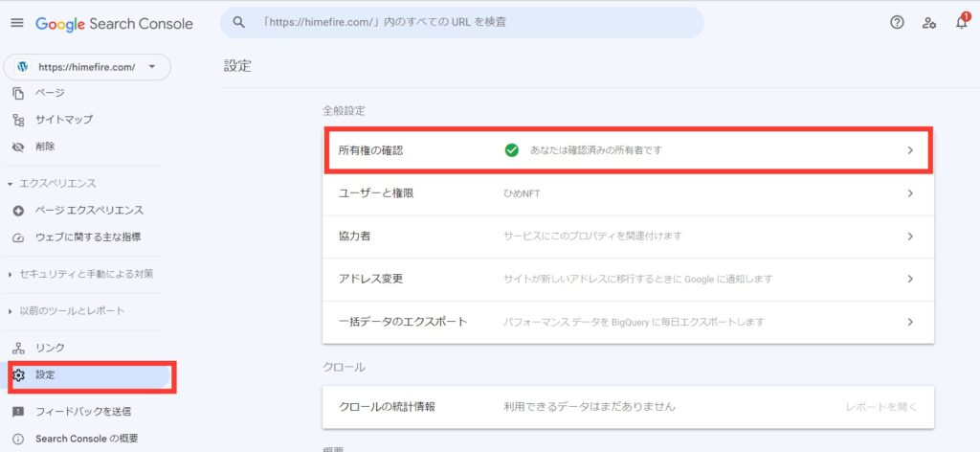Viewport: 980px width, 452px height.
Task: Click chevron on ユーザーと権限 row
Action: pyautogui.click(x=910, y=193)
